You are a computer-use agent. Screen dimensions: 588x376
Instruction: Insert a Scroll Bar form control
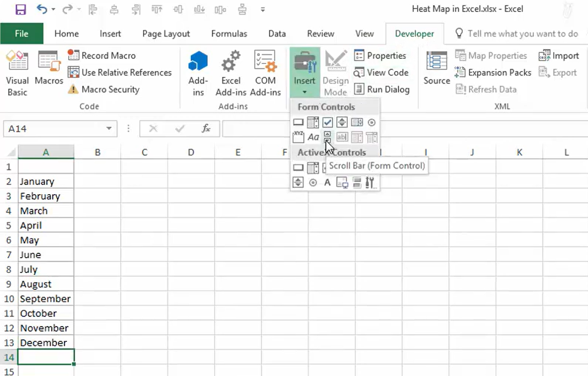pyautogui.click(x=328, y=138)
